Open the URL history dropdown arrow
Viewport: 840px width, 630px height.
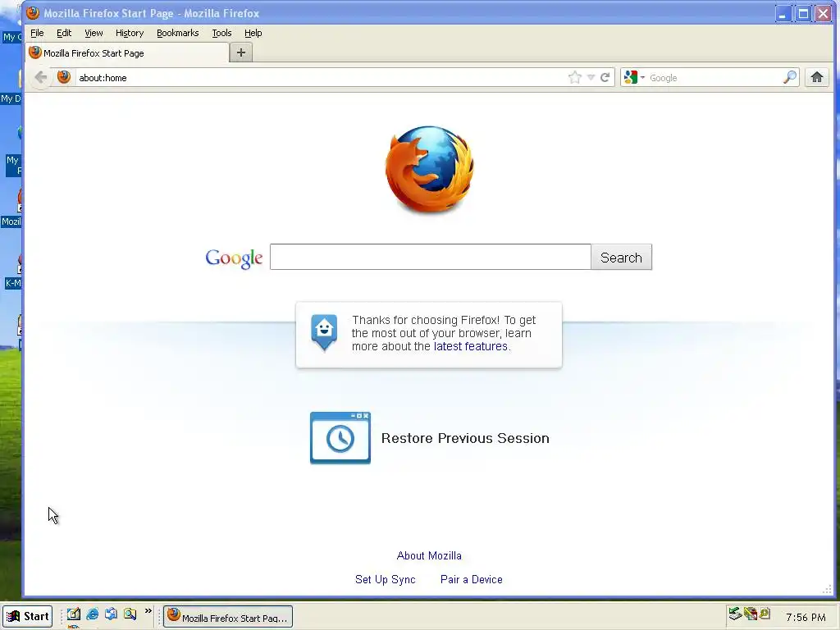coord(591,78)
